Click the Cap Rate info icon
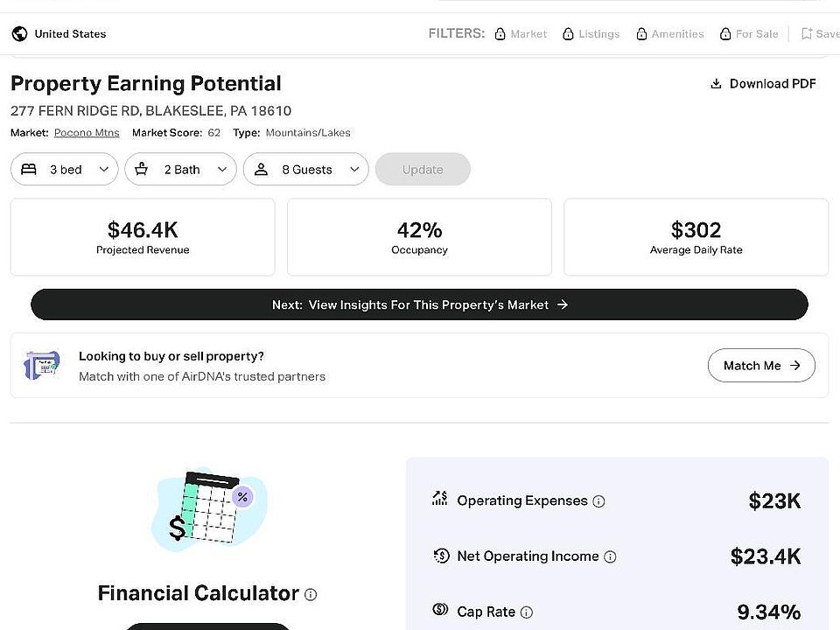Screen dimensions: 840x630 [x=526, y=612]
